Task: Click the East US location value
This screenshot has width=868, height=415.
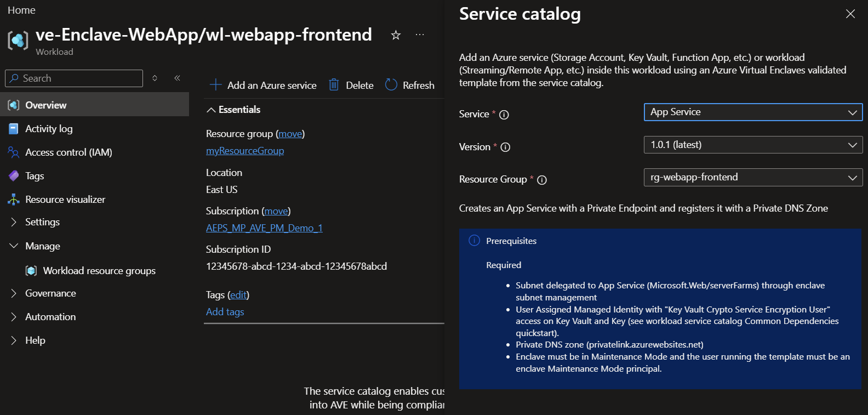Action: (x=222, y=190)
